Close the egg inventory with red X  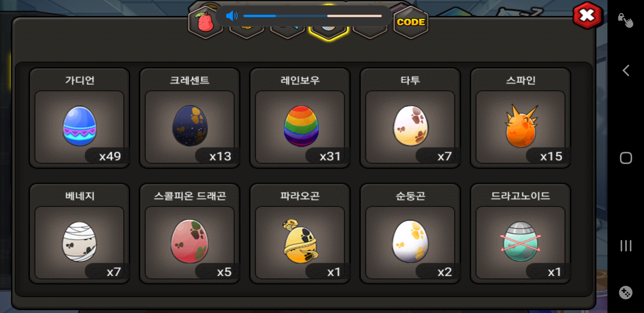pyautogui.click(x=588, y=15)
